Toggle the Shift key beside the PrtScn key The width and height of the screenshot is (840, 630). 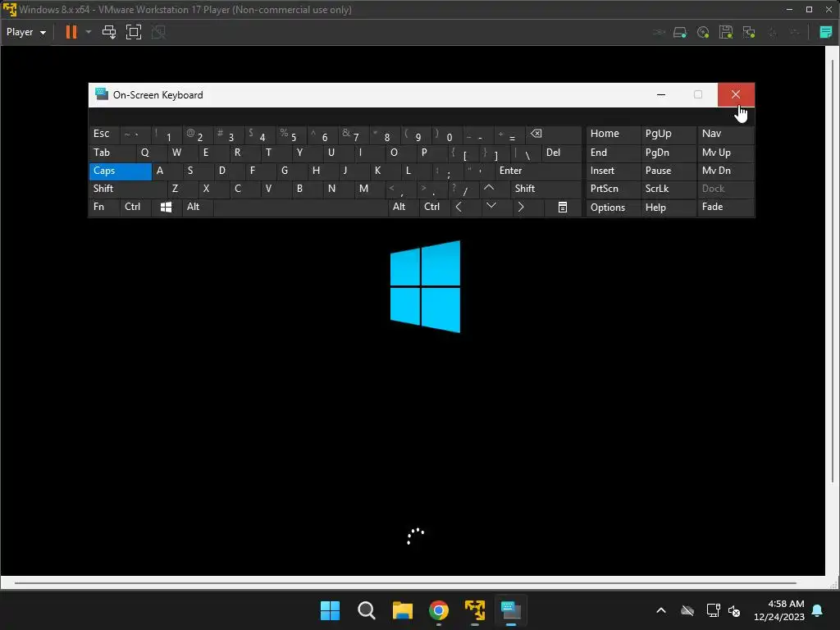[x=546, y=189]
